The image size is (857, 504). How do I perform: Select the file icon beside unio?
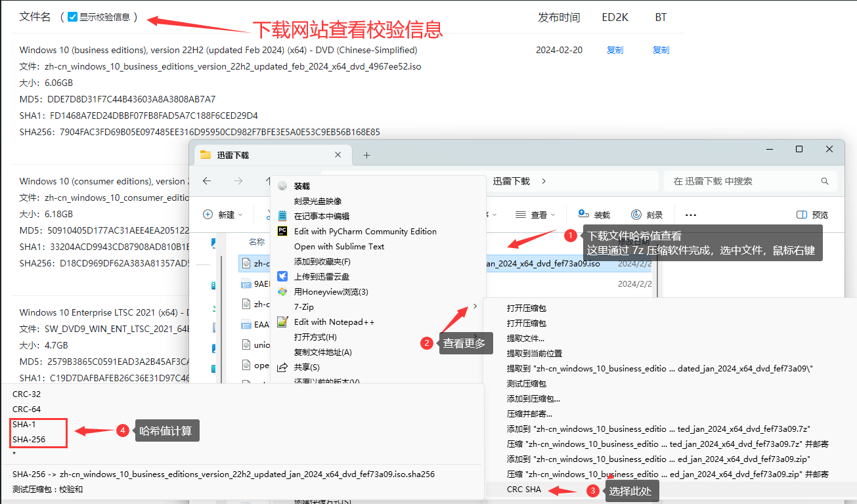click(246, 345)
